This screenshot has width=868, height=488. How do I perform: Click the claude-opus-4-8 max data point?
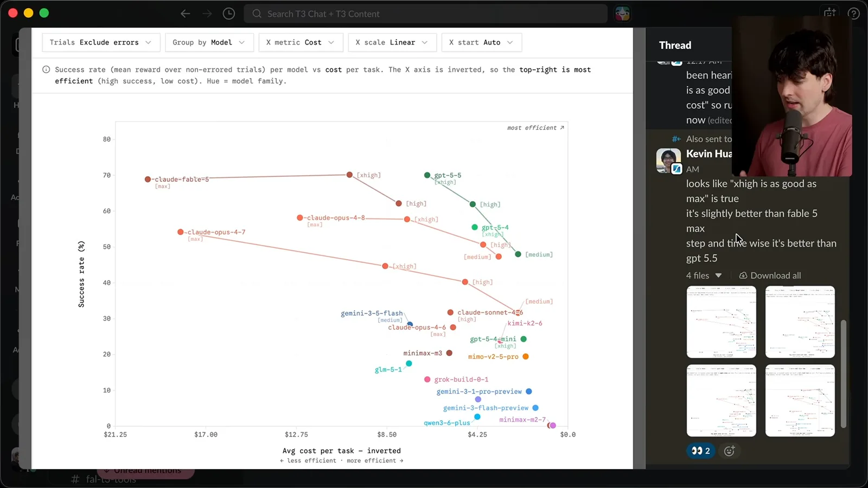pyautogui.click(x=300, y=217)
